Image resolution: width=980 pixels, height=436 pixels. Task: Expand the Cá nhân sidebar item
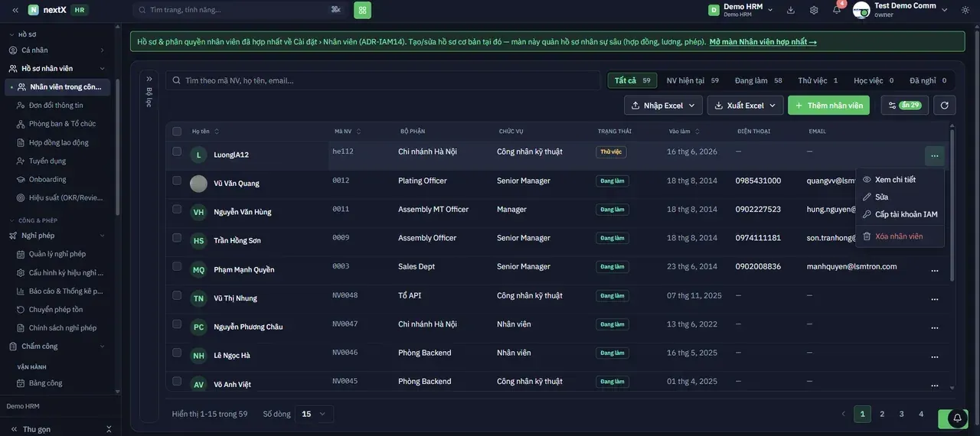click(59, 50)
